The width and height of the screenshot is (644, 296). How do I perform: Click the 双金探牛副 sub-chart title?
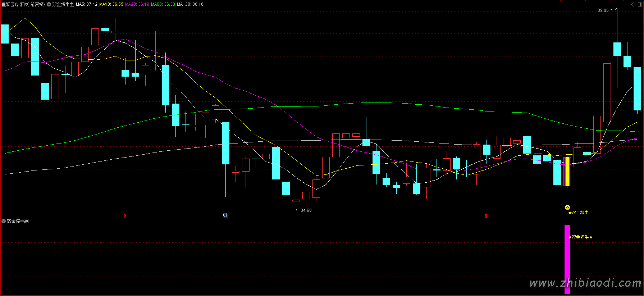(18, 221)
